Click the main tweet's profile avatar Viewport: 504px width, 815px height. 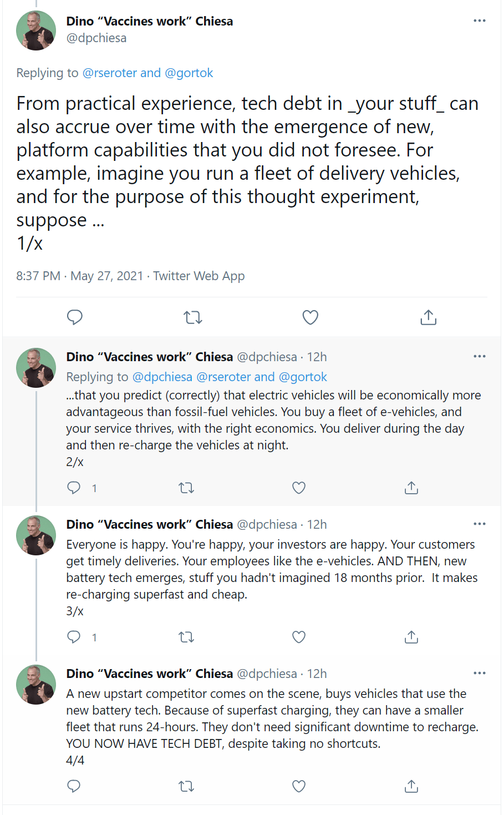pyautogui.click(x=36, y=31)
